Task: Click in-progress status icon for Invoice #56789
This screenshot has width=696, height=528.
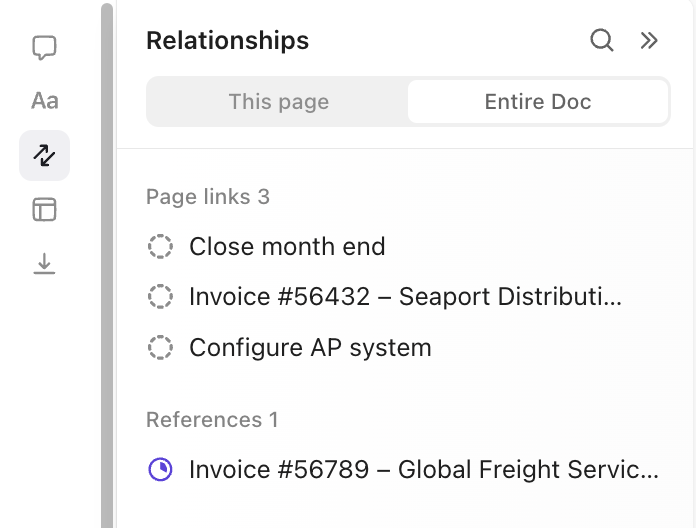Action: pos(160,470)
